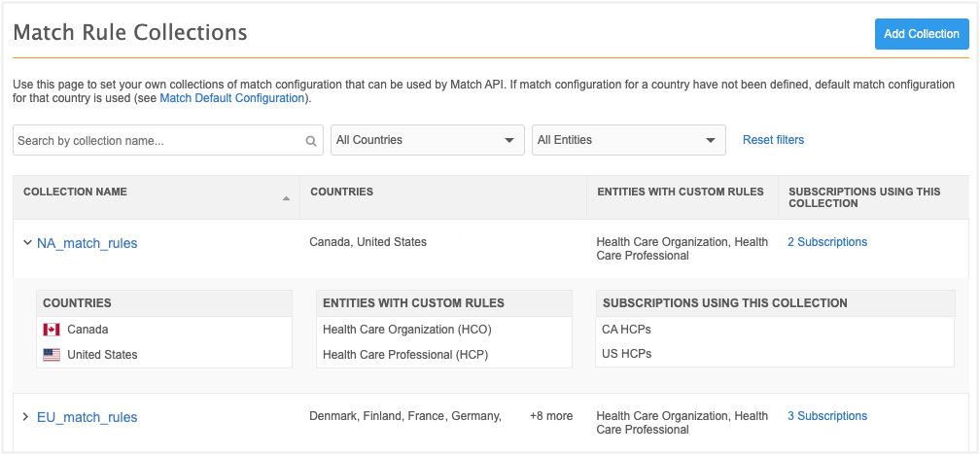The width and height of the screenshot is (980, 455).
Task: Collapse the NA_match_rules row
Action: coord(26,243)
